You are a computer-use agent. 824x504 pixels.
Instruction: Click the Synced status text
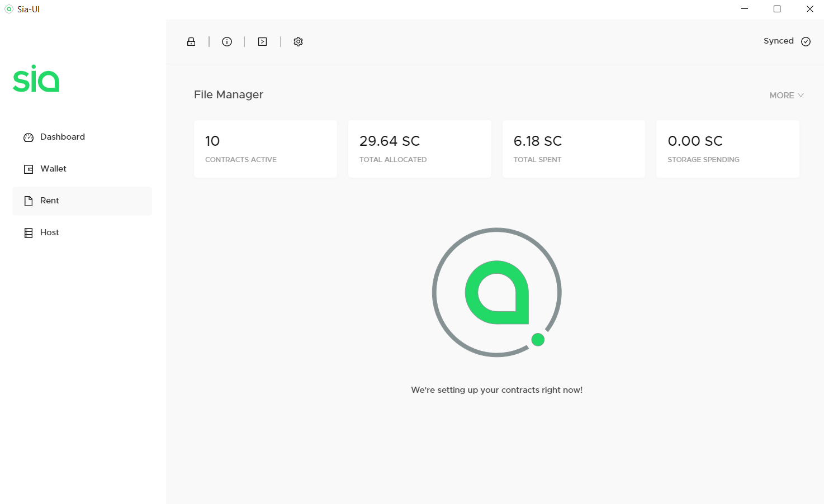(x=779, y=41)
